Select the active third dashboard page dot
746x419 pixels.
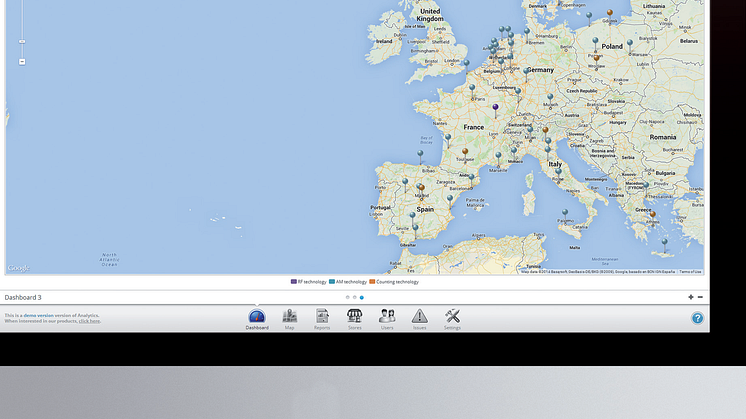click(362, 297)
